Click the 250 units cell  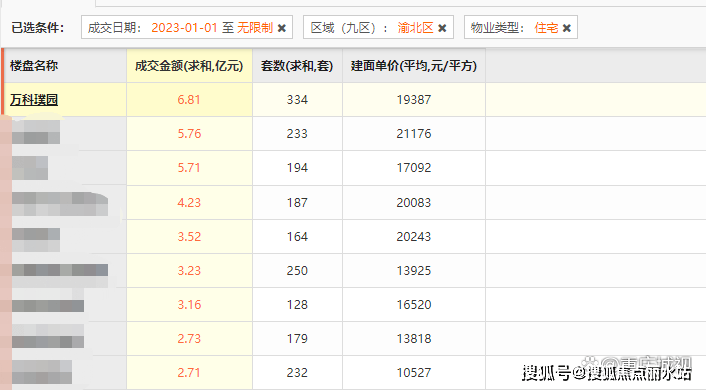tap(297, 271)
